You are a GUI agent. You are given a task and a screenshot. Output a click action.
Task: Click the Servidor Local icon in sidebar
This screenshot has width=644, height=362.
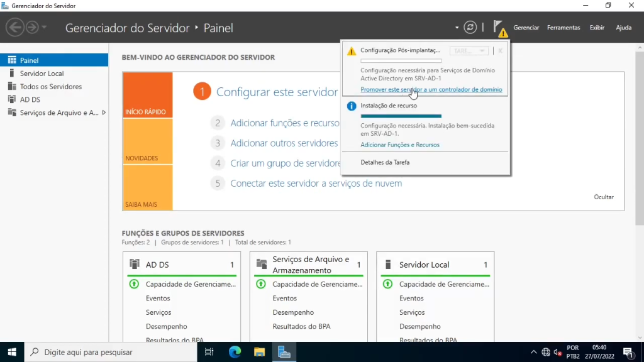click(12, 73)
